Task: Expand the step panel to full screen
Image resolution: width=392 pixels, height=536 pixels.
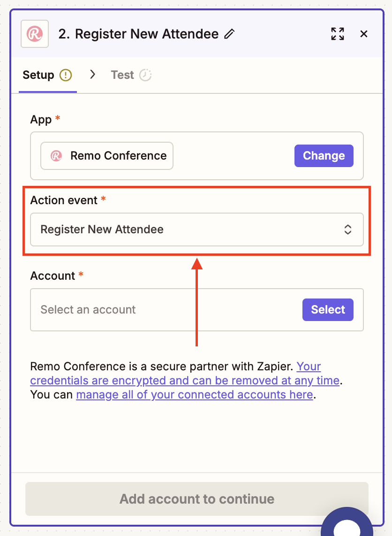Action: point(337,34)
